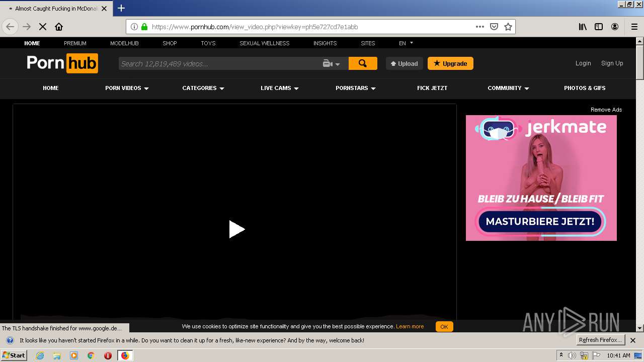Show sidebars using the sidebar icon
644x362 pixels.
tap(599, 27)
